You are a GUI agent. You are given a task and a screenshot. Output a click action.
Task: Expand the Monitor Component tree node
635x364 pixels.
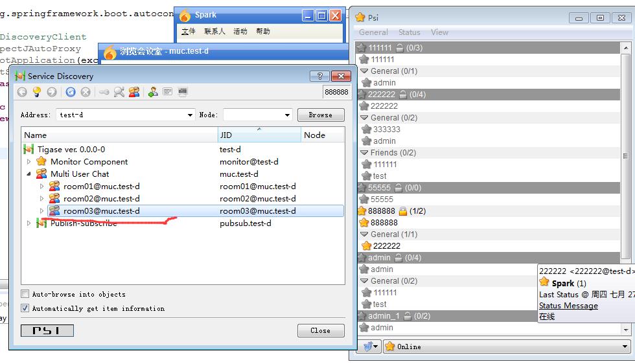pos(29,161)
